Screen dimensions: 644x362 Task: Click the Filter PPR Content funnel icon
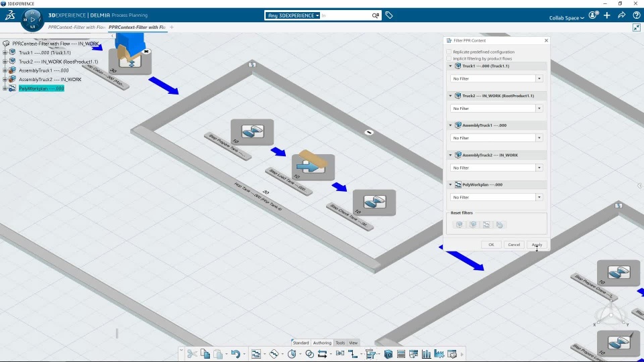pyautogui.click(x=370, y=354)
